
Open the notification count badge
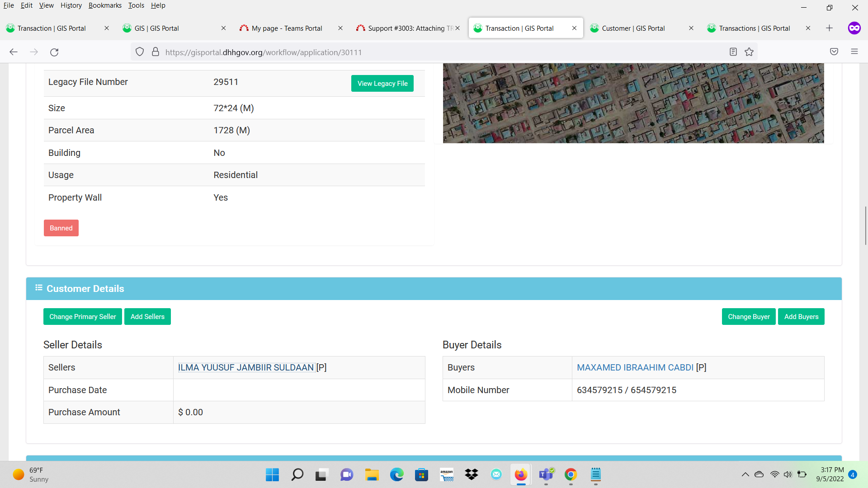[853, 474]
